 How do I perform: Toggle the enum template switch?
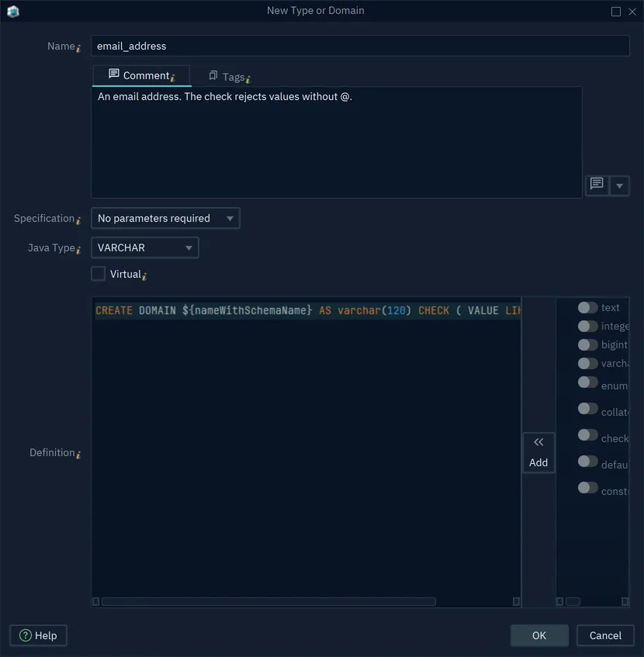click(587, 382)
